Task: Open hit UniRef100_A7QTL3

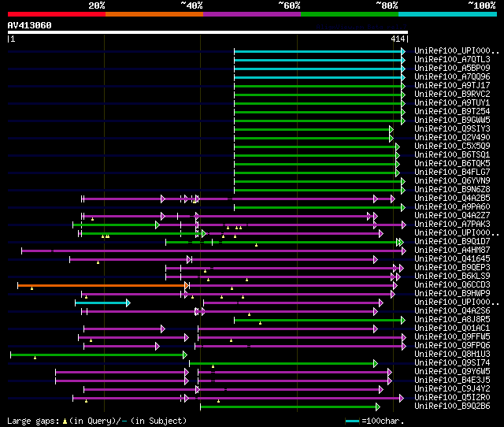Action: point(452,60)
